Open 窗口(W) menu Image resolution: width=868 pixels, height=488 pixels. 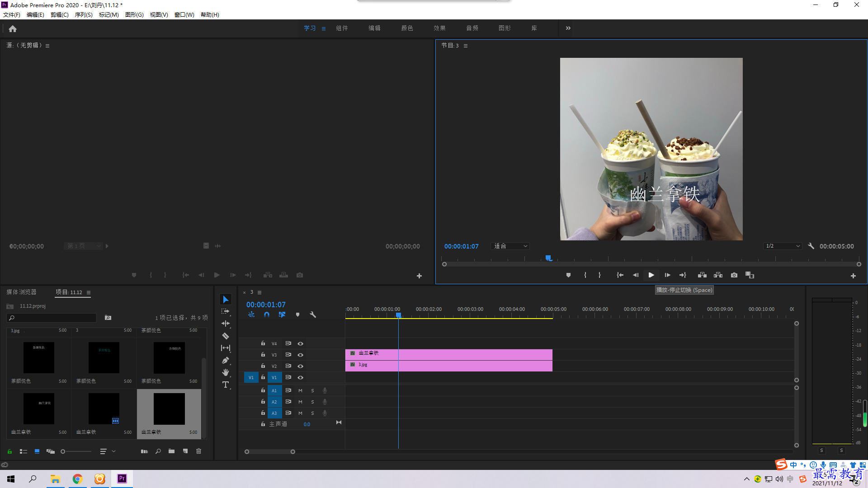coord(184,15)
